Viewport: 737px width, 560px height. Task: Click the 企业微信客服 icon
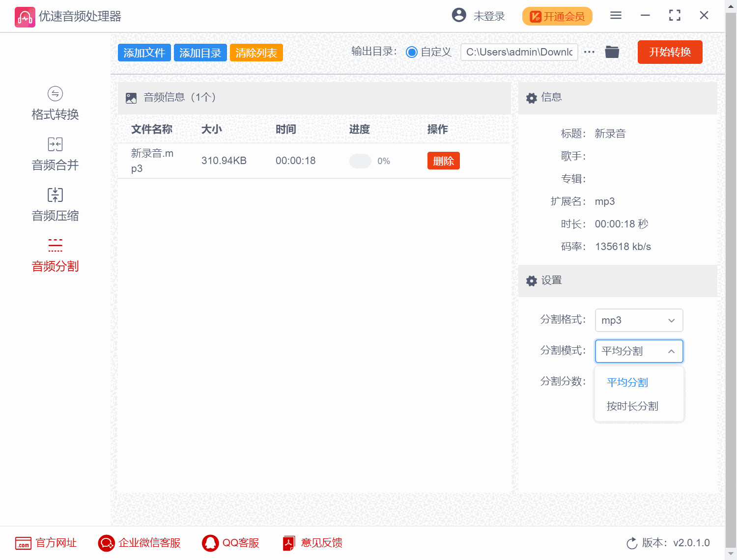coord(106,543)
